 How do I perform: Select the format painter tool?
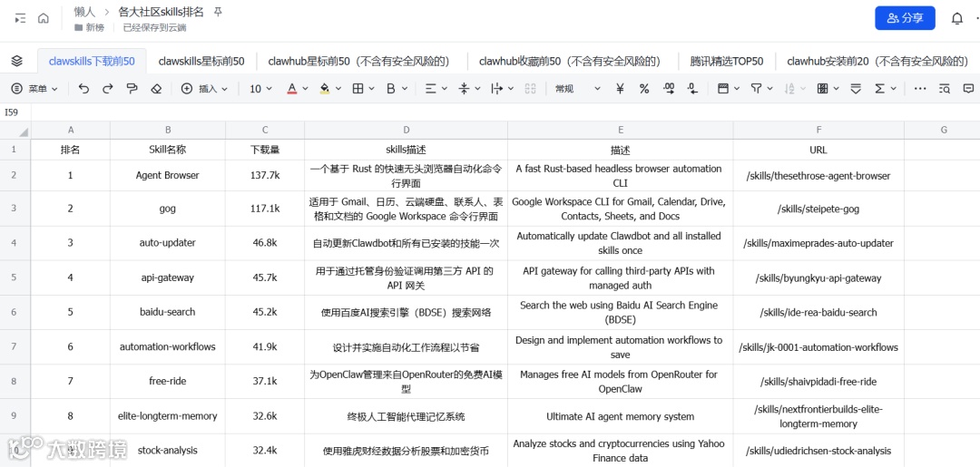pos(132,89)
